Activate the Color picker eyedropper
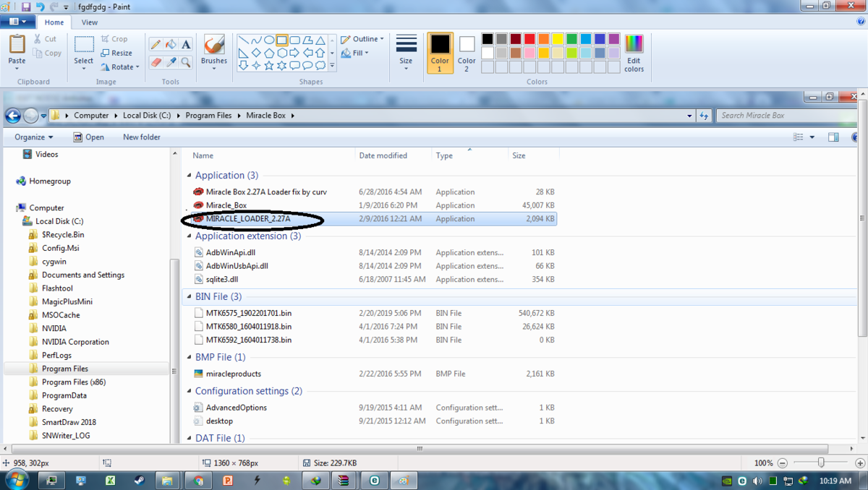 (171, 63)
